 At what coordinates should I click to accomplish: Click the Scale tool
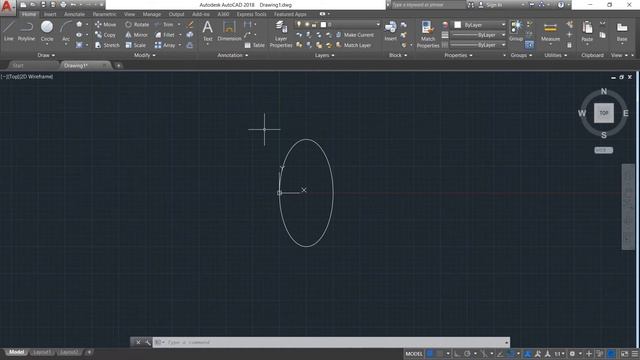click(x=136, y=45)
